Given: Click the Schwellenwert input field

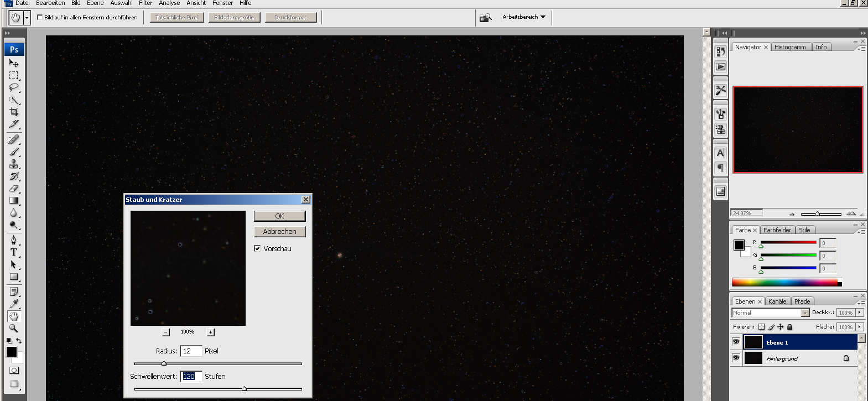Looking at the screenshot, I should 191,376.
